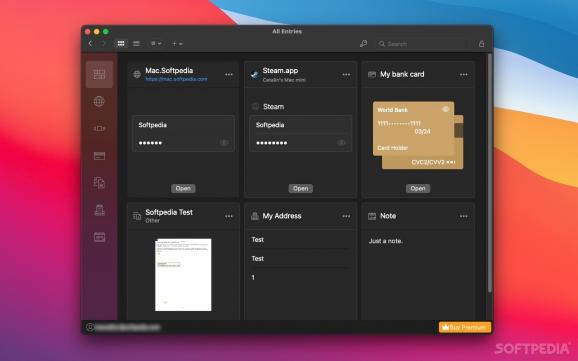Click the Buy Premium button

pos(465,327)
